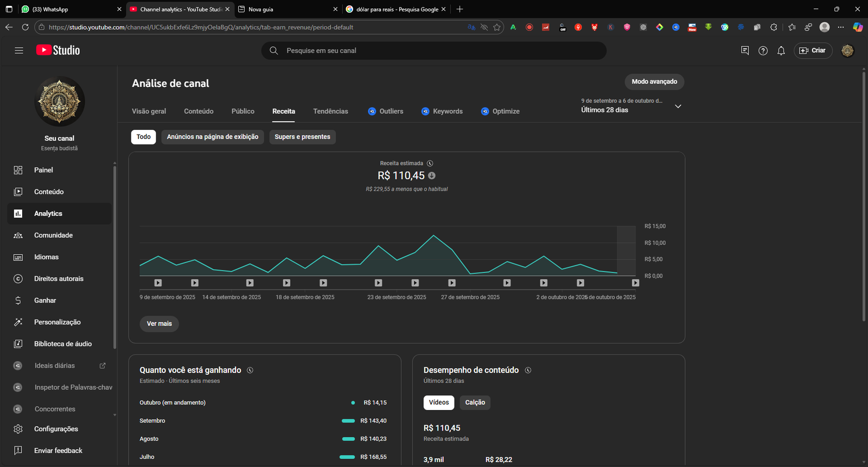This screenshot has height=467, width=868.
Task: Go to Personalização in the sidebar
Action: point(57,322)
